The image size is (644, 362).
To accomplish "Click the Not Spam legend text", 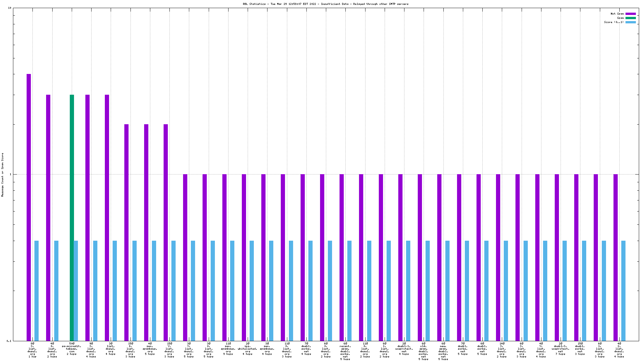I will 617,14.
